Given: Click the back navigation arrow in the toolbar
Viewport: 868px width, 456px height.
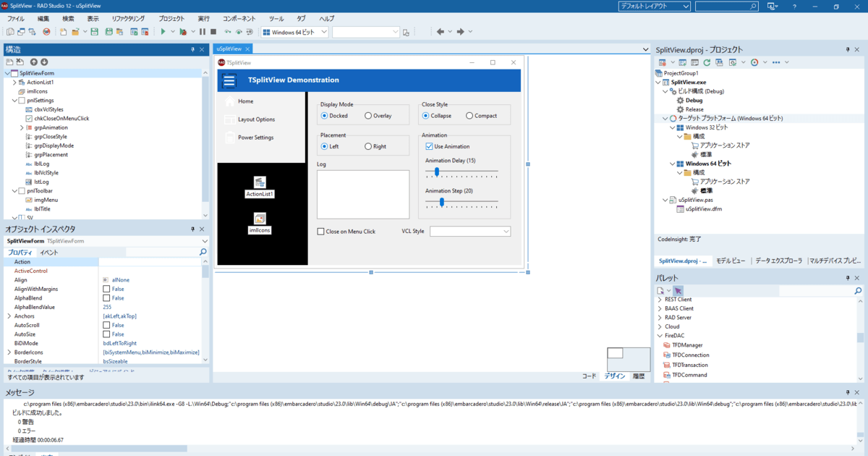Looking at the screenshot, I should [x=440, y=32].
